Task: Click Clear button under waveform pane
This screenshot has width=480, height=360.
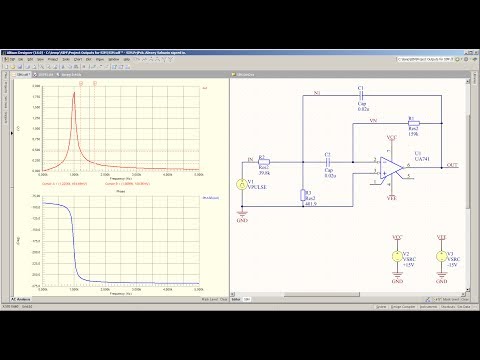Action: coord(224,299)
